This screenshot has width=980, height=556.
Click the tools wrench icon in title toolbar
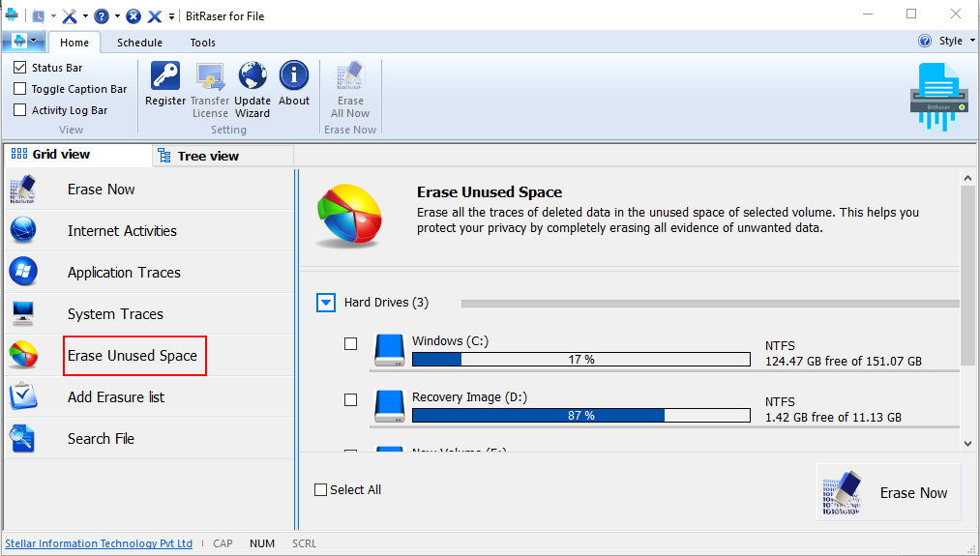point(70,16)
